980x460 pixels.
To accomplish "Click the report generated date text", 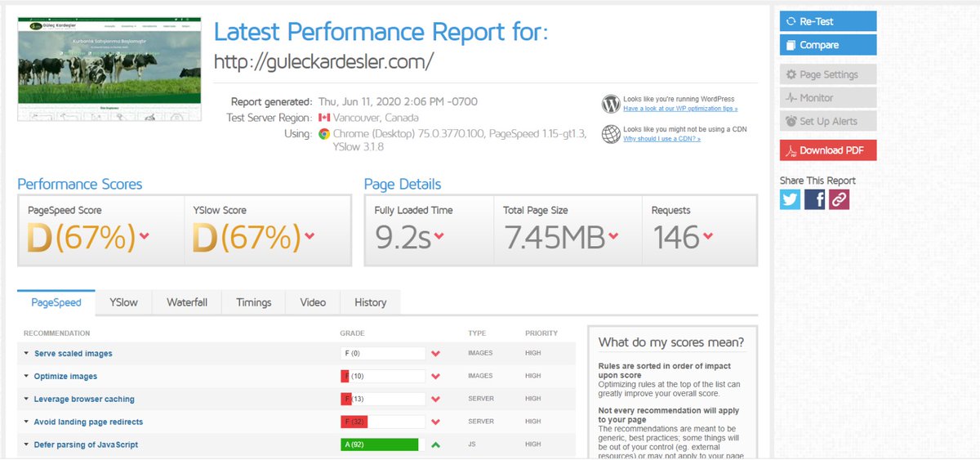I will click(x=398, y=102).
